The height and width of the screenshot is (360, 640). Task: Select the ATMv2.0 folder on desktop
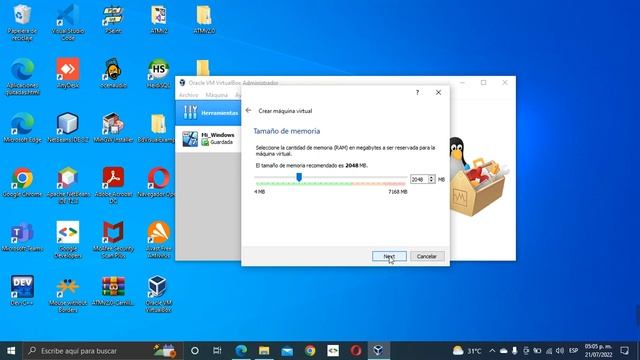coord(204,19)
